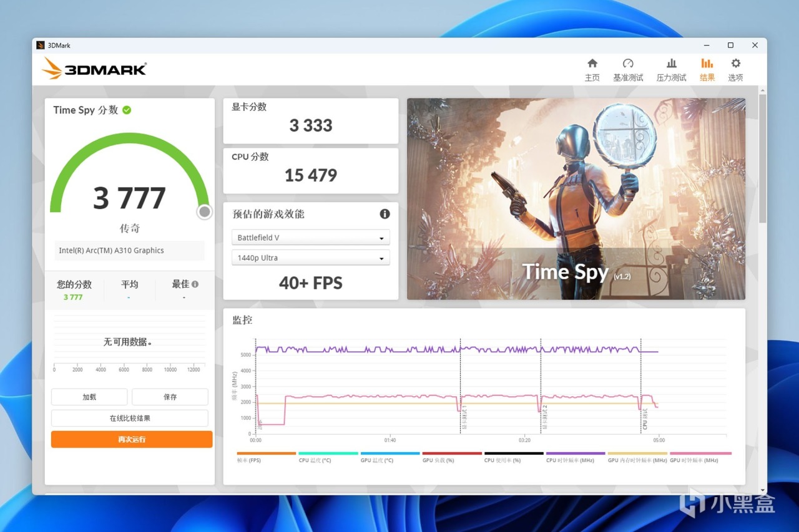Click the 01:40 time label on the chart axis
Screen dimensions: 799x532
[x=390, y=440]
